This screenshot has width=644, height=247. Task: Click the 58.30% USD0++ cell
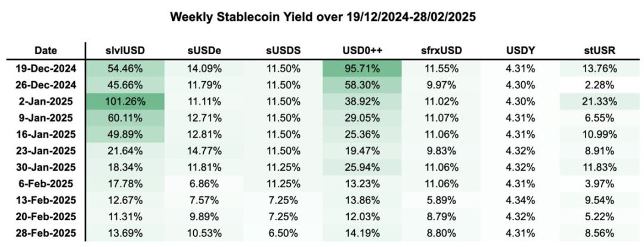[x=363, y=85]
